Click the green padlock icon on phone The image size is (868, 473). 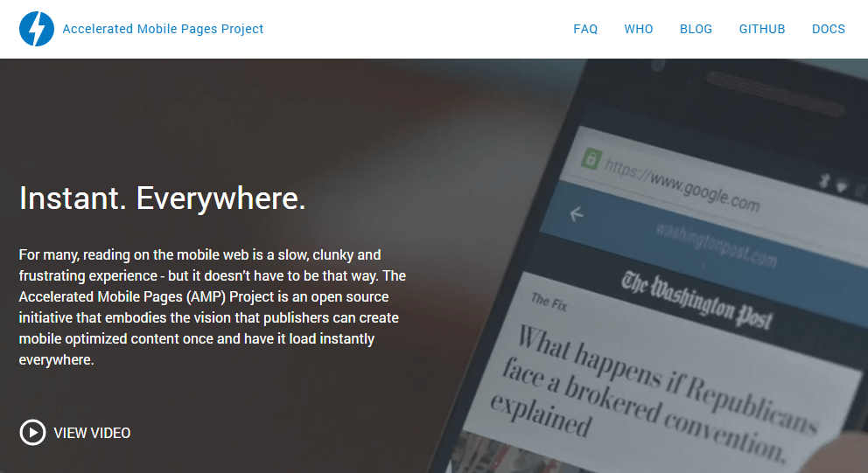point(591,159)
